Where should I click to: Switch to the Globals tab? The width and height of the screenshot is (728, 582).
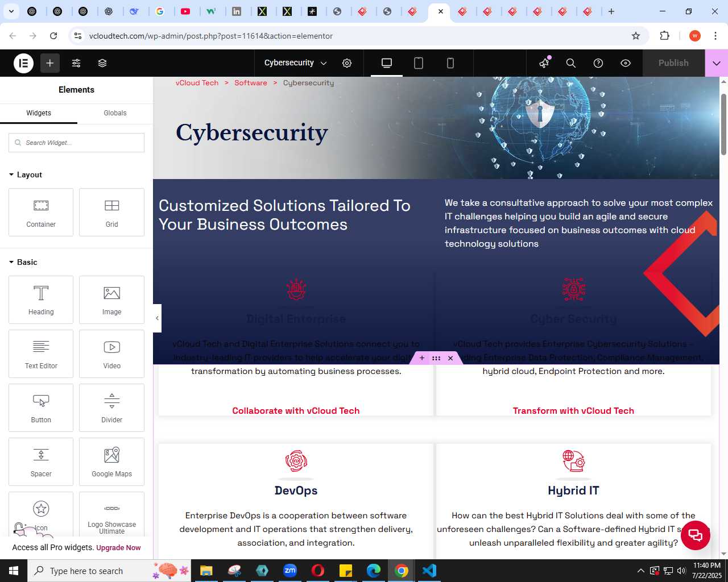click(x=115, y=113)
